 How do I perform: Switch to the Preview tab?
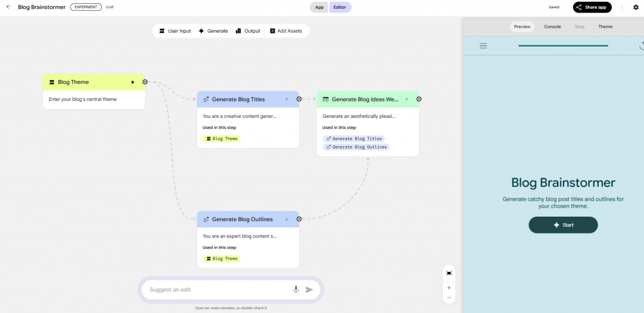click(x=522, y=26)
